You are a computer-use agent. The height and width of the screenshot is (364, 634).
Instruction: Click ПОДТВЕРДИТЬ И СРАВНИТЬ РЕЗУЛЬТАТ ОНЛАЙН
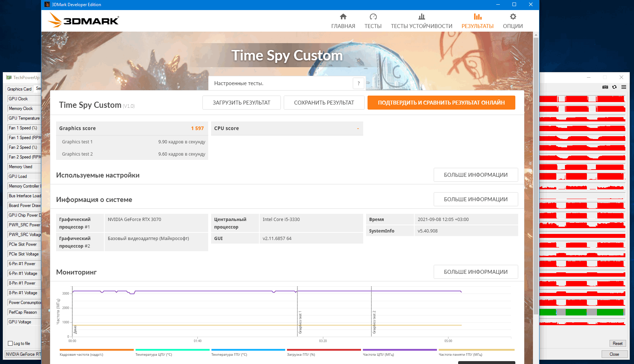pos(441,102)
